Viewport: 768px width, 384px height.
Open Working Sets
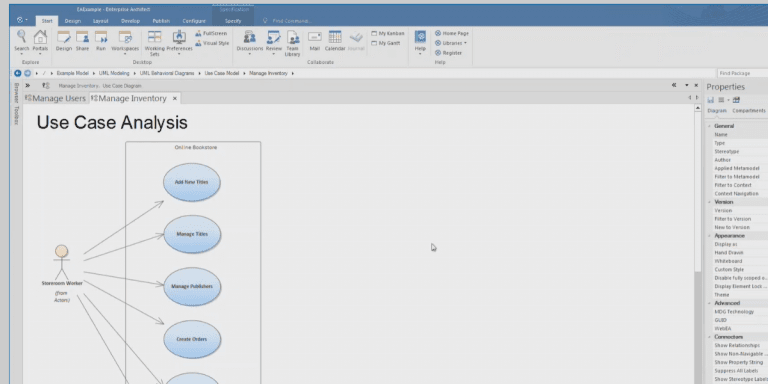tap(154, 43)
